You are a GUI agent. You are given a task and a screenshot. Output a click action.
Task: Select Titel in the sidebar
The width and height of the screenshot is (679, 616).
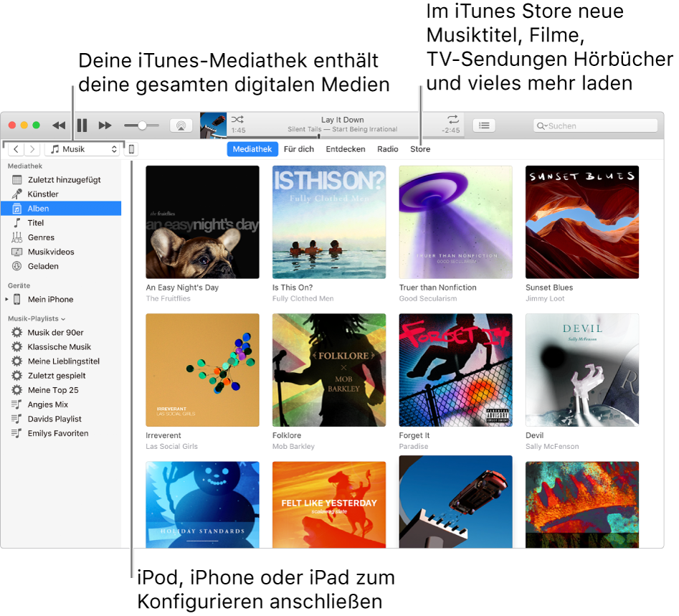click(x=61, y=222)
